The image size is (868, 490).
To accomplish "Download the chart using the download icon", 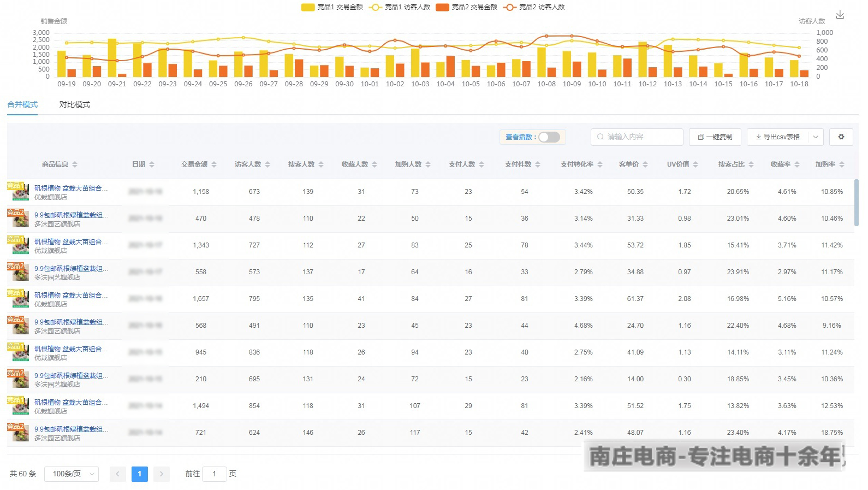I will pyautogui.click(x=840, y=15).
